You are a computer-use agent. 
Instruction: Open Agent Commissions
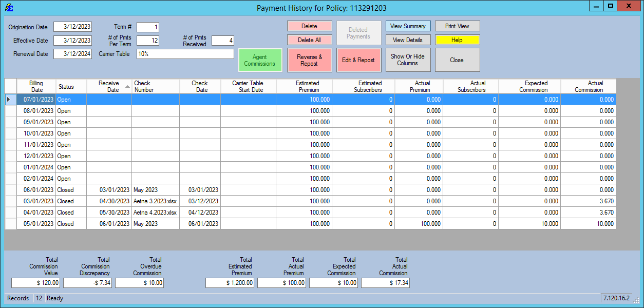(x=260, y=60)
